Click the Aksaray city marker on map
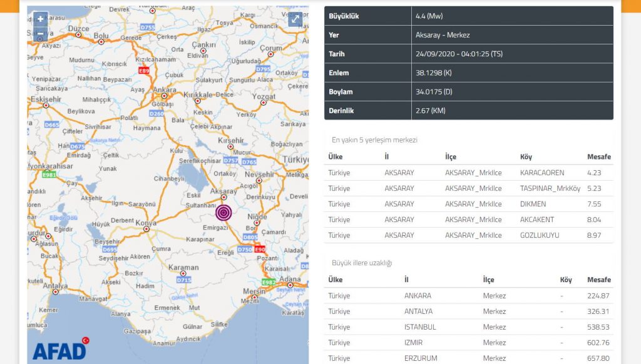The height and width of the screenshot is (364, 641). point(224,197)
